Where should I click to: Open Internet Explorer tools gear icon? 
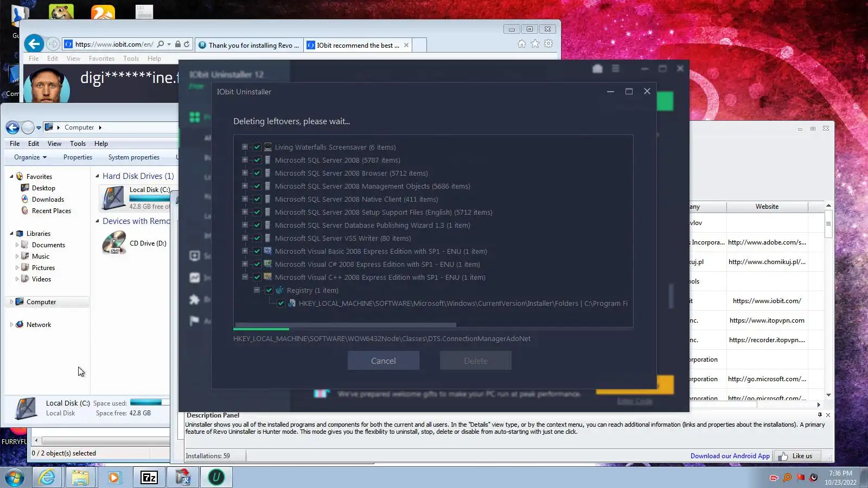548,44
